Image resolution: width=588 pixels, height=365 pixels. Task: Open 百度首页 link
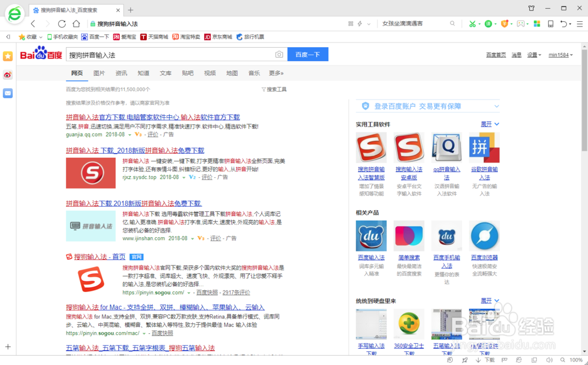pos(496,55)
